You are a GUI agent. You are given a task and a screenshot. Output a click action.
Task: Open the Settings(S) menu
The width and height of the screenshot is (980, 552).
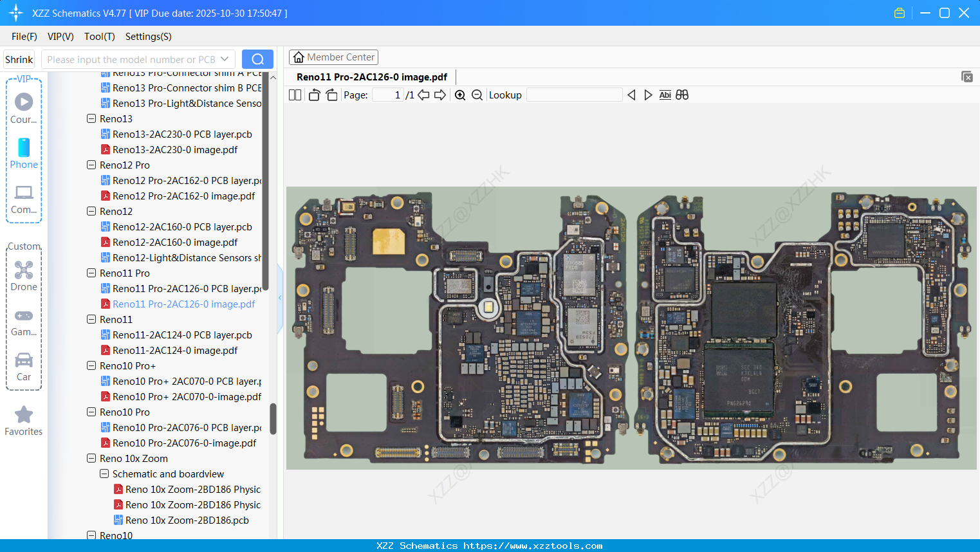coord(148,37)
